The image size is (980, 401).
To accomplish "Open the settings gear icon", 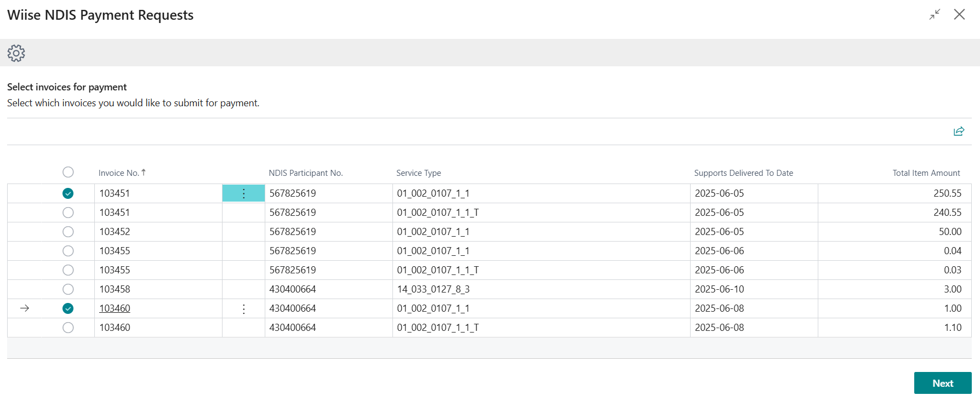I will tap(16, 53).
